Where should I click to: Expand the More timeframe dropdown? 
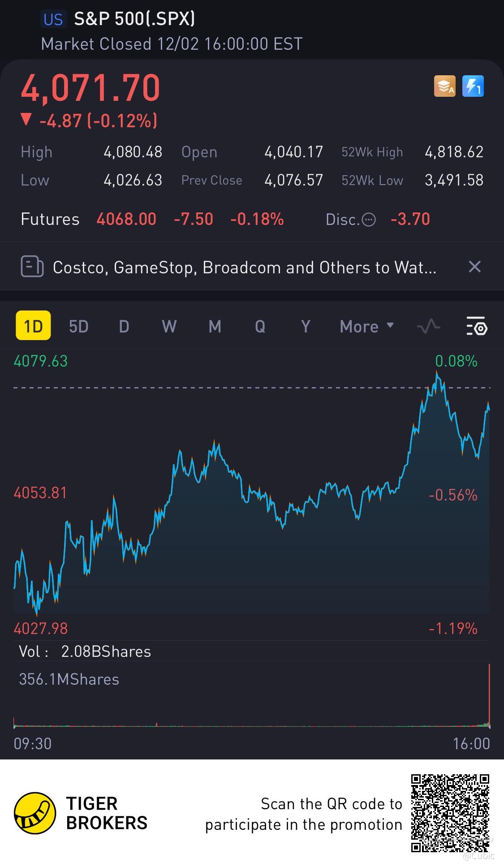pyautogui.click(x=366, y=327)
